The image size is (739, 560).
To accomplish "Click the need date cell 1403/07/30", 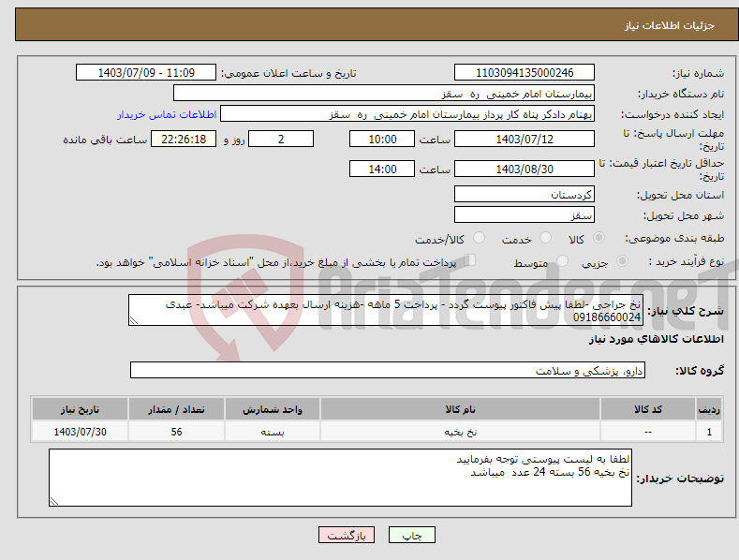I will [81, 432].
